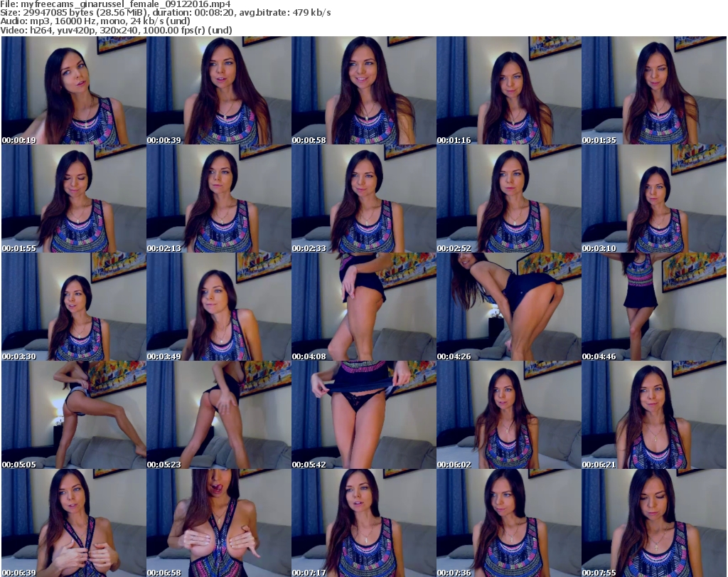The width and height of the screenshot is (728, 577).
Task: Click the 'Video: h264, yuv420p' info line
Action: pos(116,30)
